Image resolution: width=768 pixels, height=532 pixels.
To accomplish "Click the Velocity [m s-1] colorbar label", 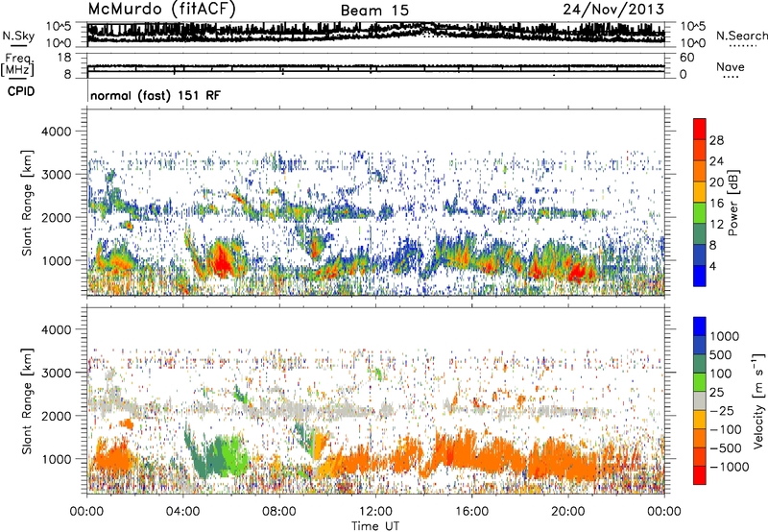I will tap(758, 400).
